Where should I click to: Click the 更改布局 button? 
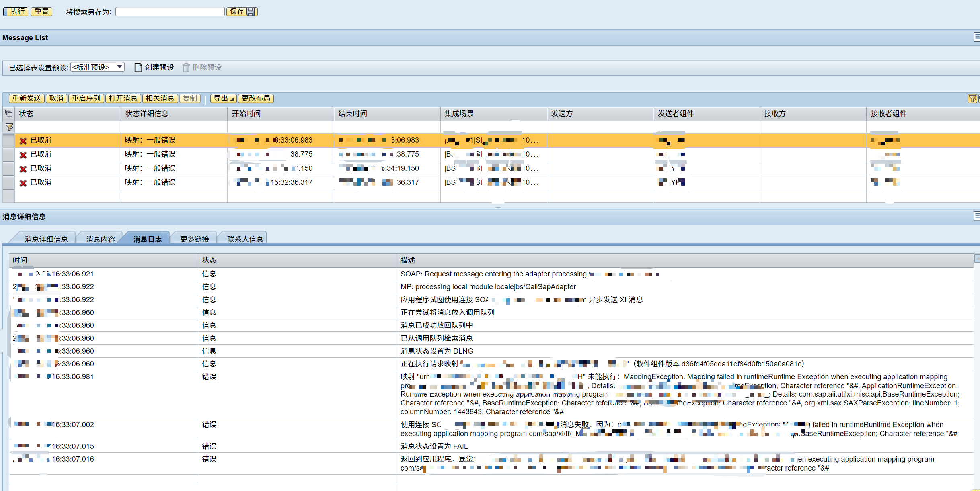click(256, 98)
